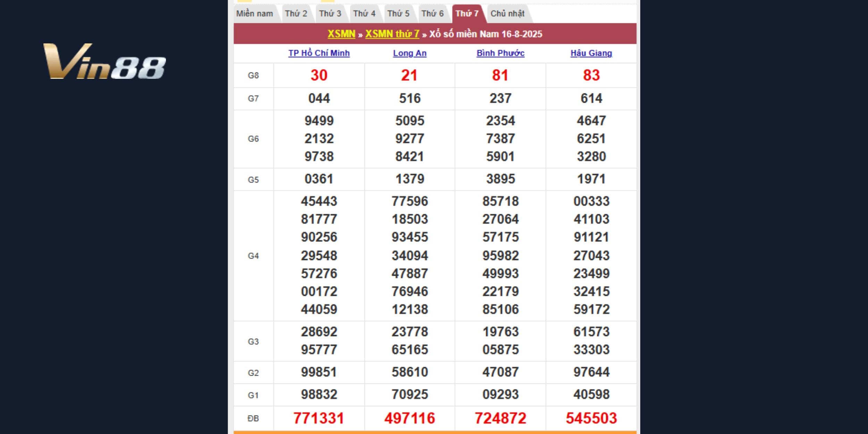Select the Chủ nhật tab
The width and height of the screenshot is (868, 434).
[508, 13]
